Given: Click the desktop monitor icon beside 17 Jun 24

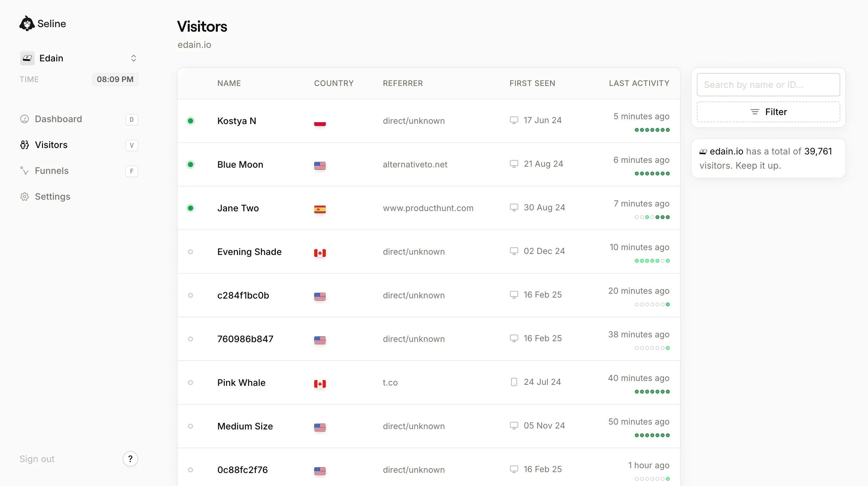Looking at the screenshot, I should tap(513, 120).
